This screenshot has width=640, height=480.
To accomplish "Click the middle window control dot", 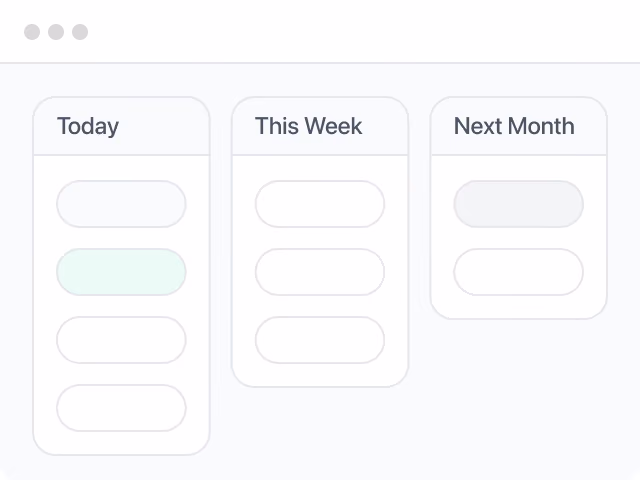I will pos(56,32).
